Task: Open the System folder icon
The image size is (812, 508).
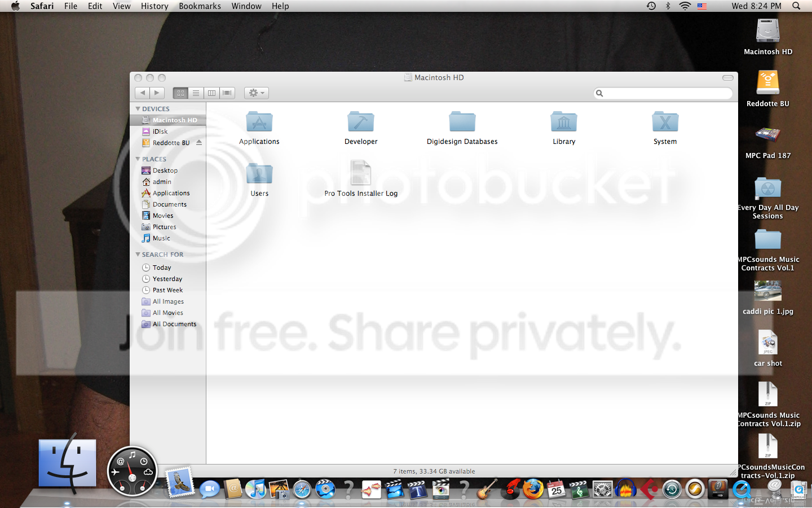Action: click(665, 122)
